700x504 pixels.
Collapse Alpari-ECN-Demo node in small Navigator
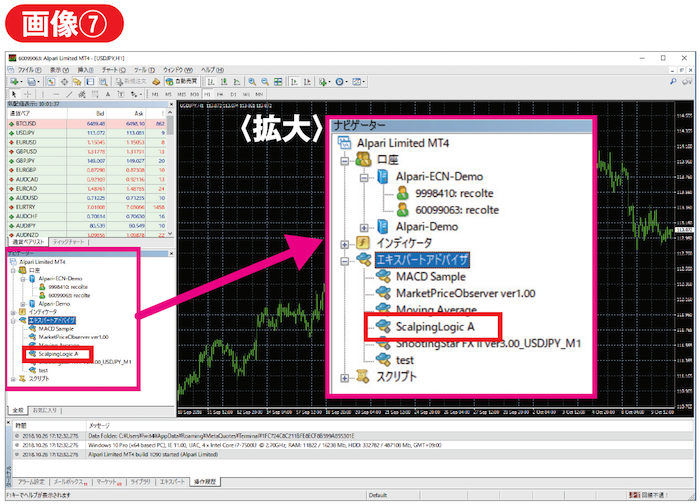click(x=23, y=279)
